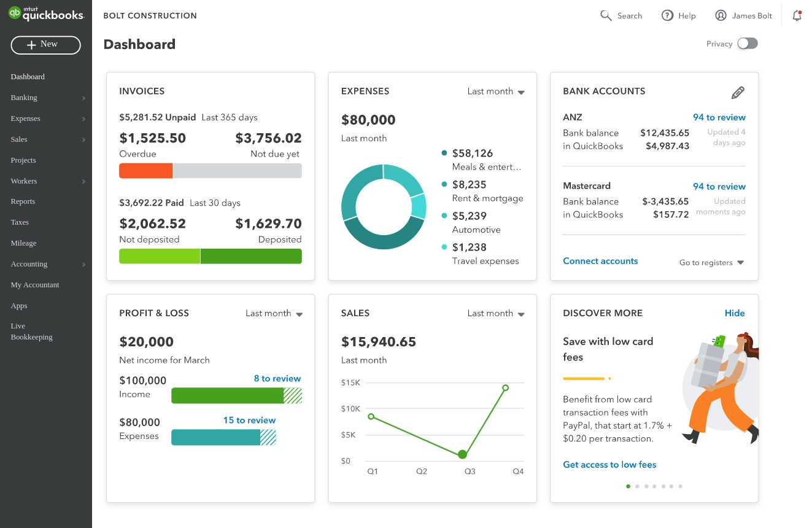812x528 pixels.
Task: Open the Profit & Loss period dropdown
Action: (274, 314)
